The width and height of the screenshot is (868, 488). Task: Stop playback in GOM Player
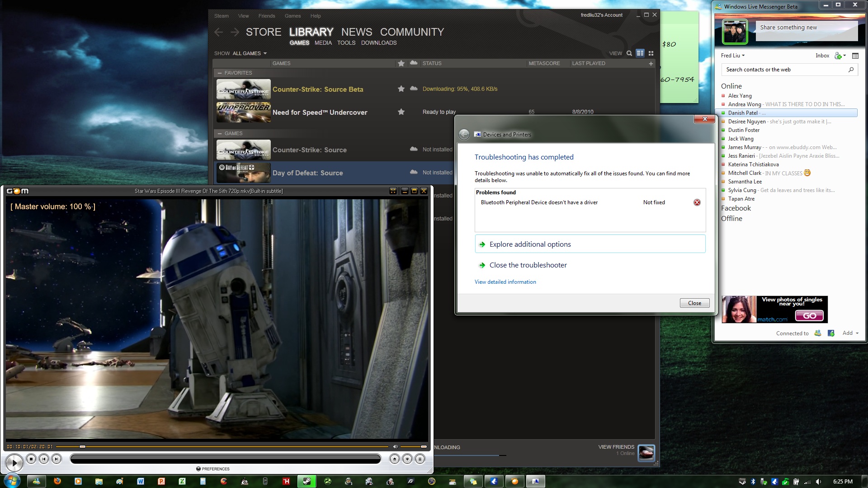(31, 459)
